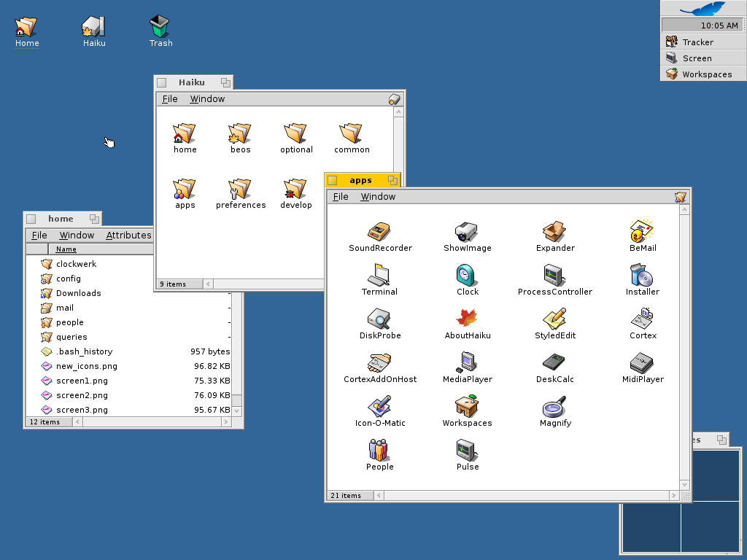Click the 10:05 AM clock in Deskbar
Image resolution: width=747 pixels, height=560 pixels.
coord(719,26)
